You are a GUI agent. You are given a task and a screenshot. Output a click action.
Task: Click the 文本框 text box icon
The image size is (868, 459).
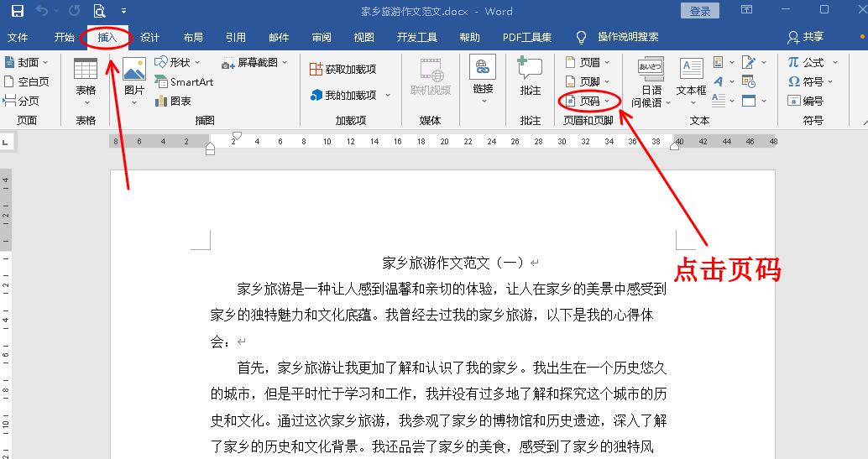691,76
